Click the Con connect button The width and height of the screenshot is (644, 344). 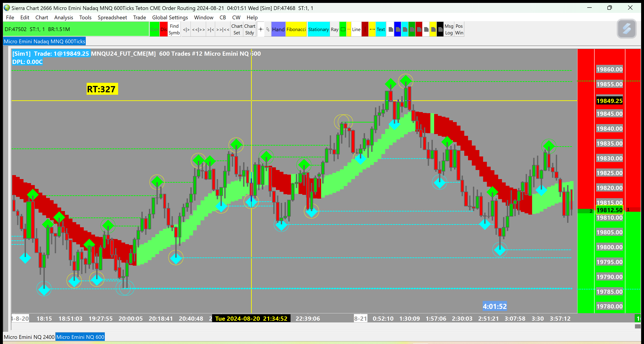point(154,29)
